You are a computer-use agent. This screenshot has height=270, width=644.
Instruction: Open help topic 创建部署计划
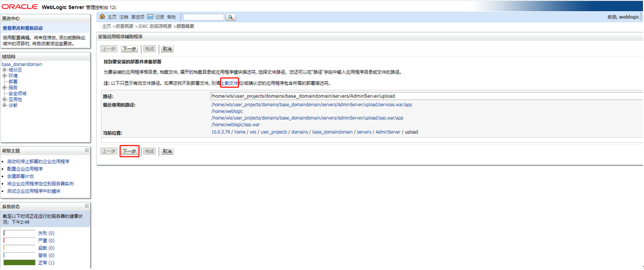20,176
